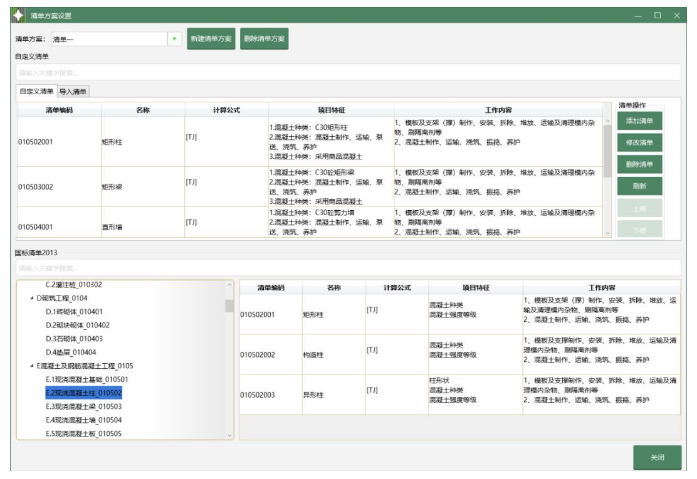Click the 删除清单 button
This screenshot has height=479, width=697.
[x=639, y=164]
